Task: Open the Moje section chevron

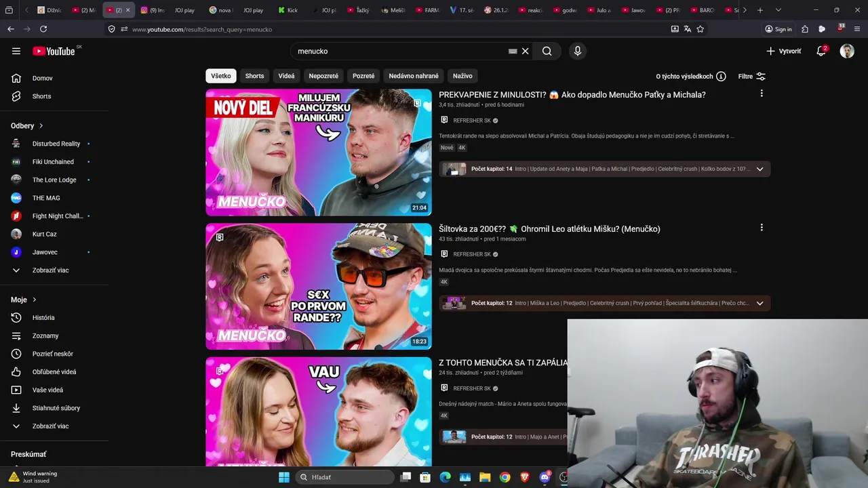Action: pyautogui.click(x=34, y=300)
